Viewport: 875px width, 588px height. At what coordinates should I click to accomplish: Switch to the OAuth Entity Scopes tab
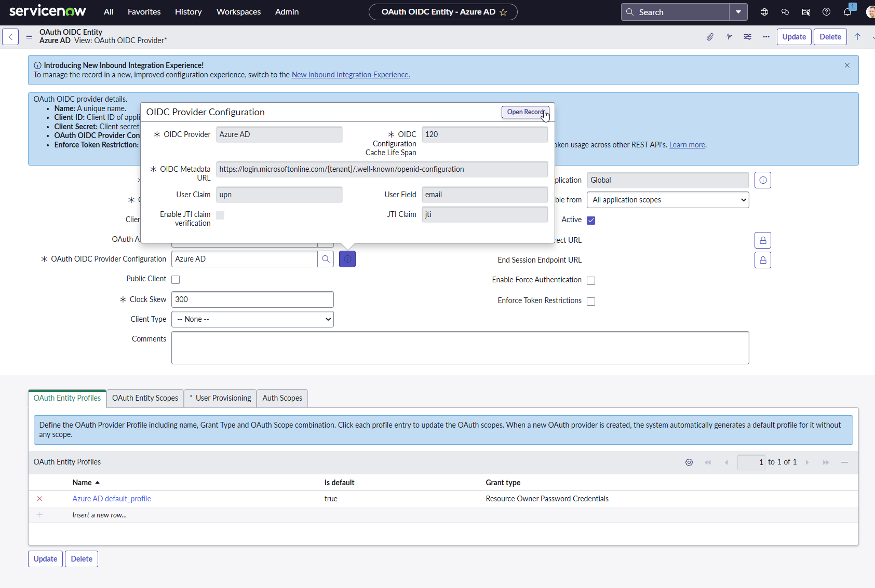tap(145, 398)
